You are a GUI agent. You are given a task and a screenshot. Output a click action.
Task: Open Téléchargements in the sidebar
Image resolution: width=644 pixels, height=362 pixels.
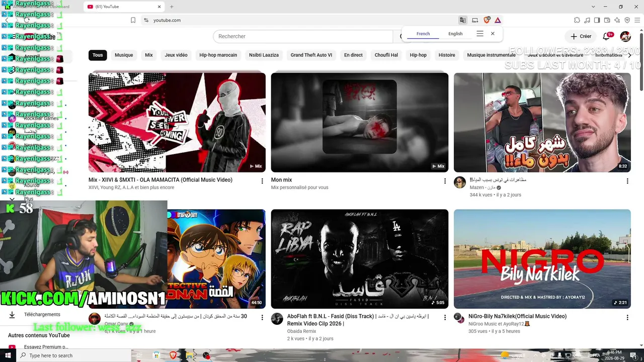point(42,315)
